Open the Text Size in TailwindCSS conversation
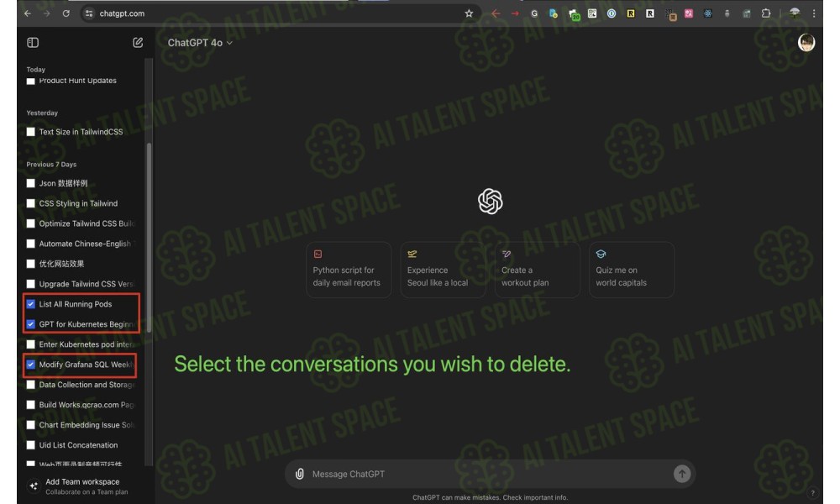This screenshot has height=504, width=840. [81, 132]
